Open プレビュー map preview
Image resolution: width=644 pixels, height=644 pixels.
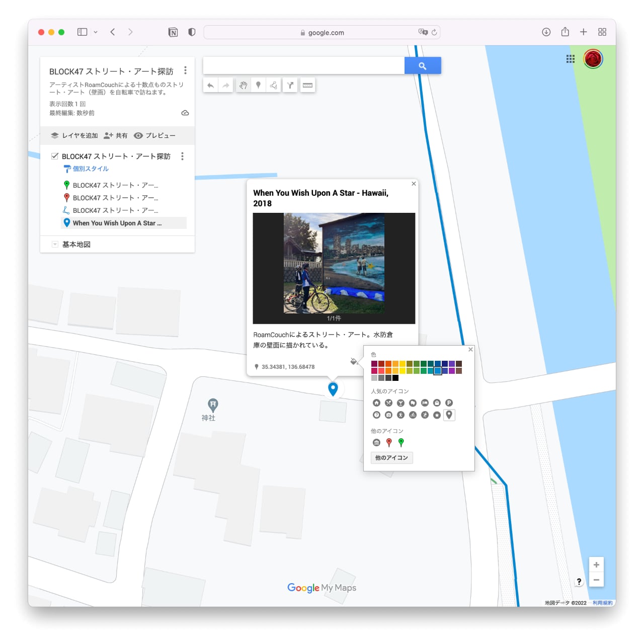click(154, 135)
